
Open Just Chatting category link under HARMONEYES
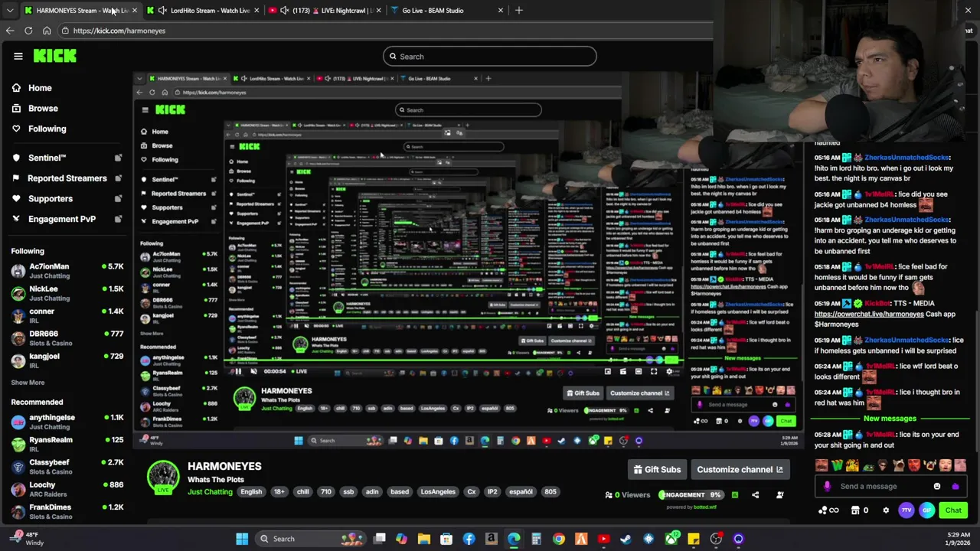click(210, 492)
